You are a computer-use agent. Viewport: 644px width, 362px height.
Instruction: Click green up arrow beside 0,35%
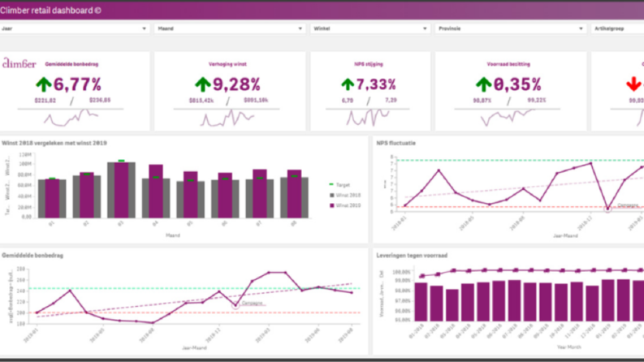point(483,84)
